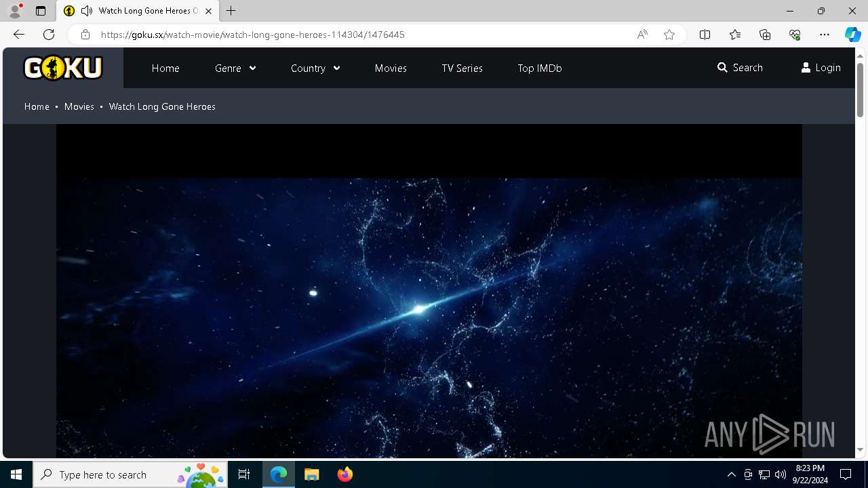Open the Edge profile icon
Screen dimensions: 868x488
coord(15,11)
